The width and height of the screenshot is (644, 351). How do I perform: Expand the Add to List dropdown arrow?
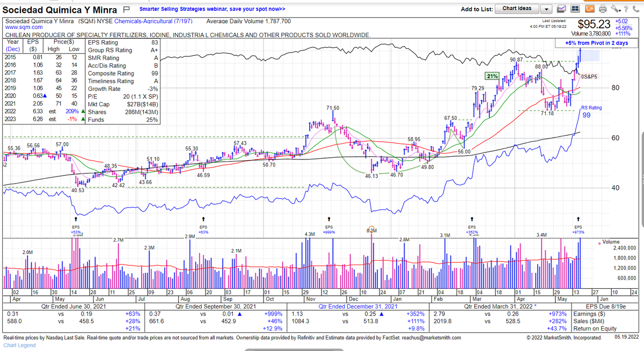(x=546, y=9)
